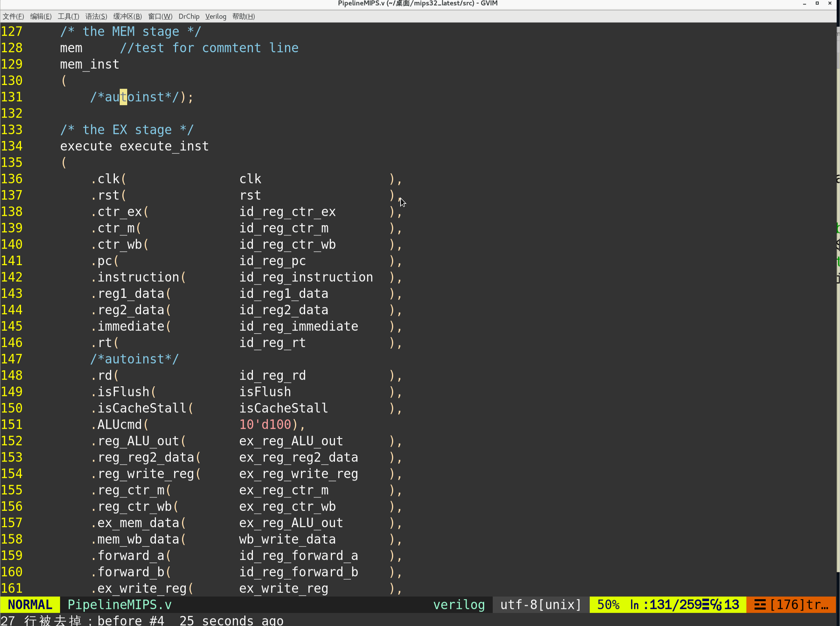The height and width of the screenshot is (626, 840).
Task: Open the 窗口(W) Window menu
Action: click(160, 16)
